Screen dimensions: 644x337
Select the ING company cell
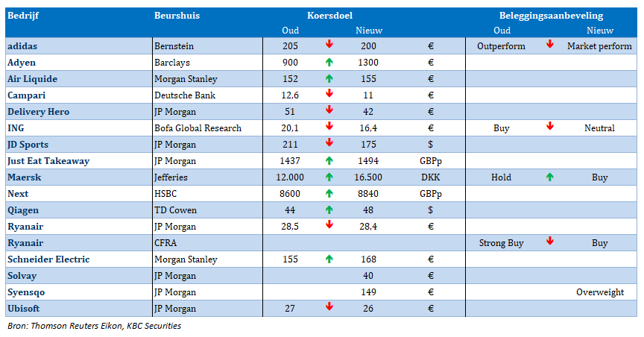point(79,128)
